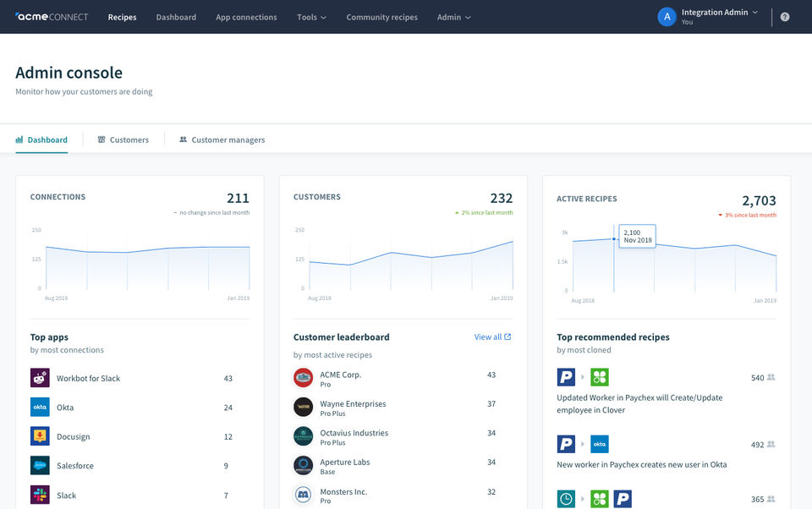
Task: Click the Okta icon in the 492-clones recipe
Action: 600,444
